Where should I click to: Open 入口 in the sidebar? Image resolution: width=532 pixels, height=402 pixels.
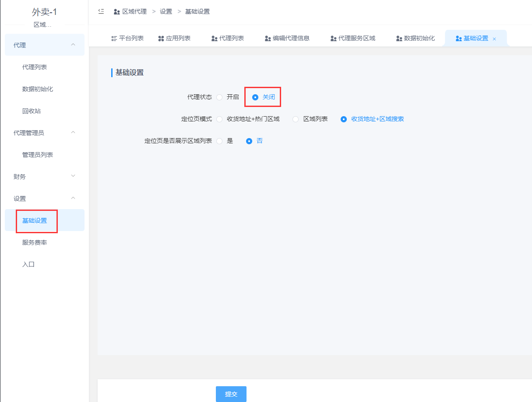(x=45, y=264)
